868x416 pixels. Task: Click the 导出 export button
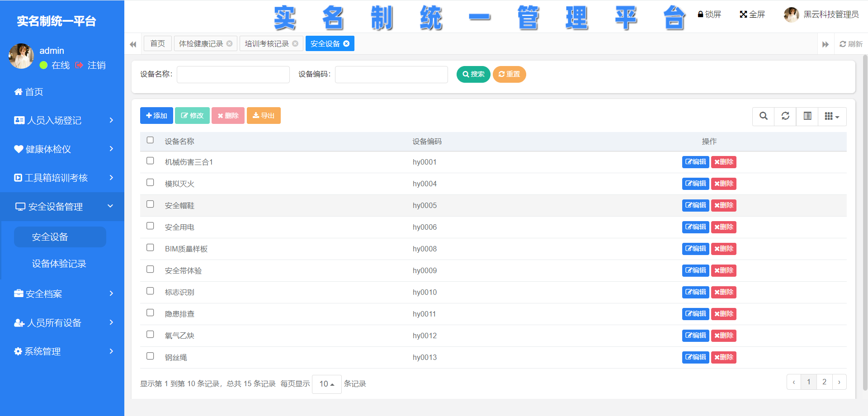point(264,115)
